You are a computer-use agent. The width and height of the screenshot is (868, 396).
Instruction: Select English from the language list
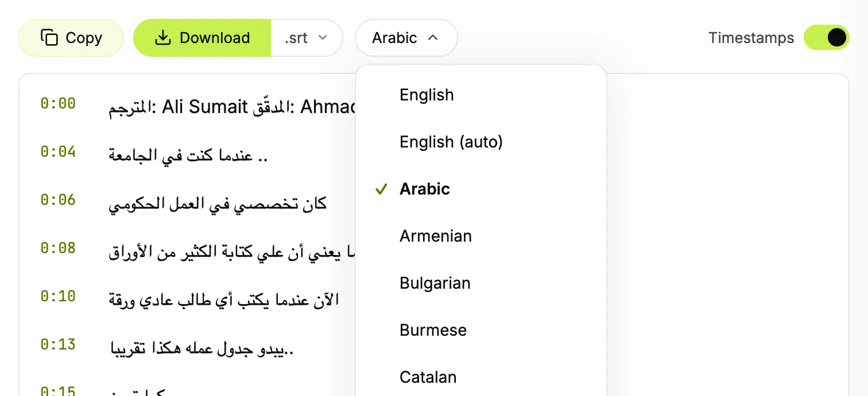click(481, 95)
